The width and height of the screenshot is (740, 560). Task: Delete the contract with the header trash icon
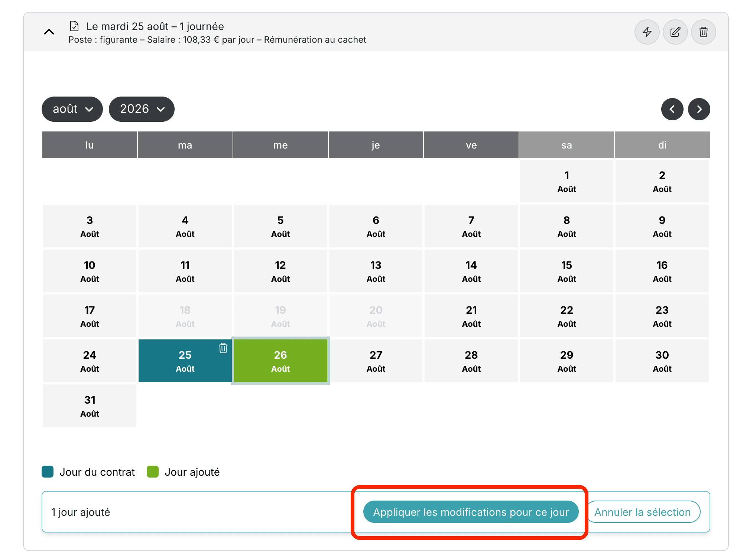[703, 32]
